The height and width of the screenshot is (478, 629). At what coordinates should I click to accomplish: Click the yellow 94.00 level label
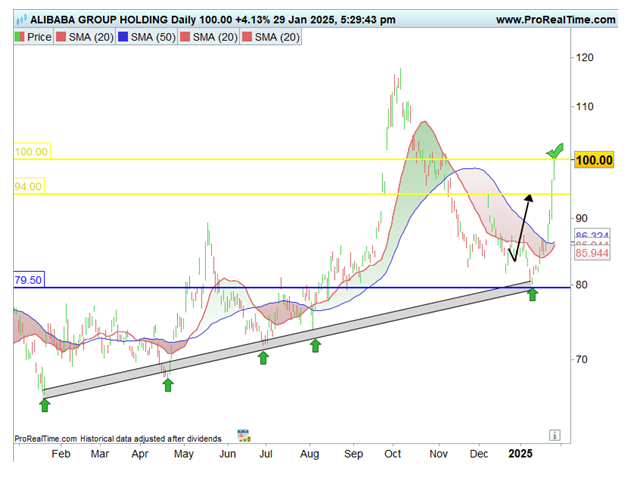tap(28, 186)
